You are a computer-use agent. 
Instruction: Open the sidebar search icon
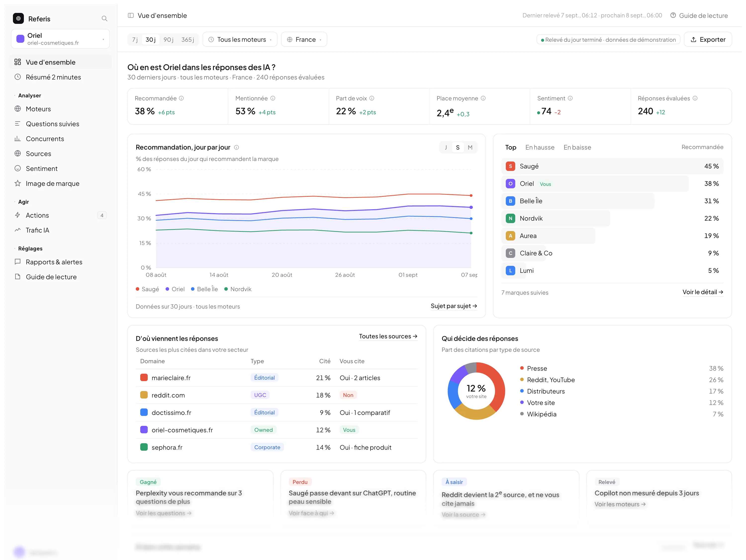click(104, 19)
